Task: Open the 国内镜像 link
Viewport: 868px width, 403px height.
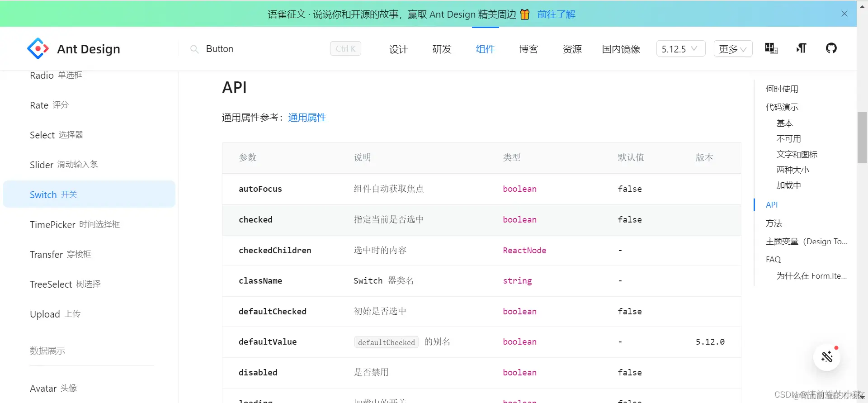Action: coord(621,49)
